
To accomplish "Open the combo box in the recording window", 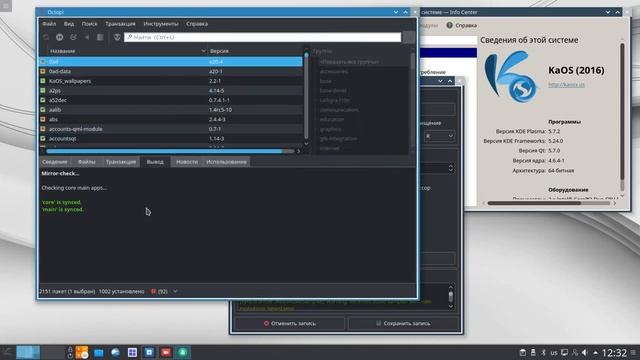I will (x=439, y=136).
